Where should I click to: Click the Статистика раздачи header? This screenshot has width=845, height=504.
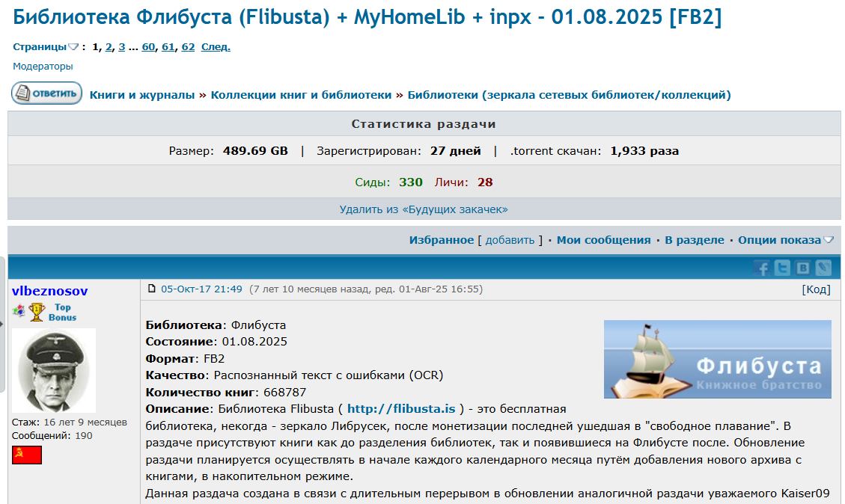tap(424, 124)
